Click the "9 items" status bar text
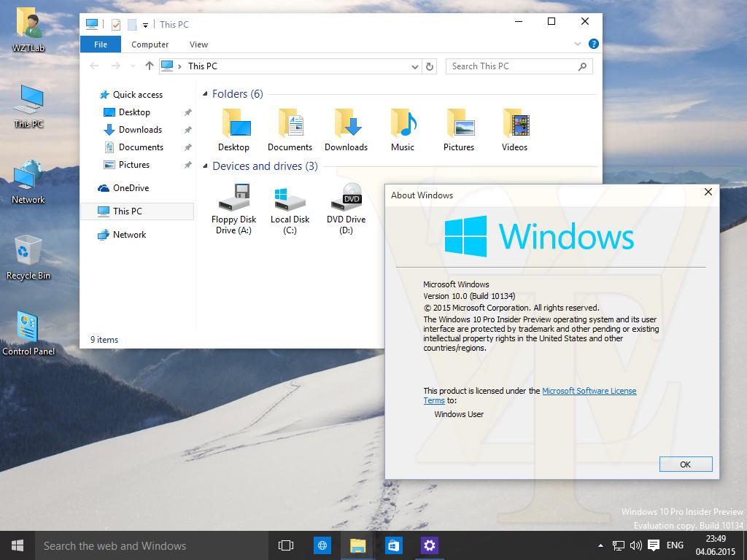This screenshot has width=747, height=560. [x=104, y=340]
